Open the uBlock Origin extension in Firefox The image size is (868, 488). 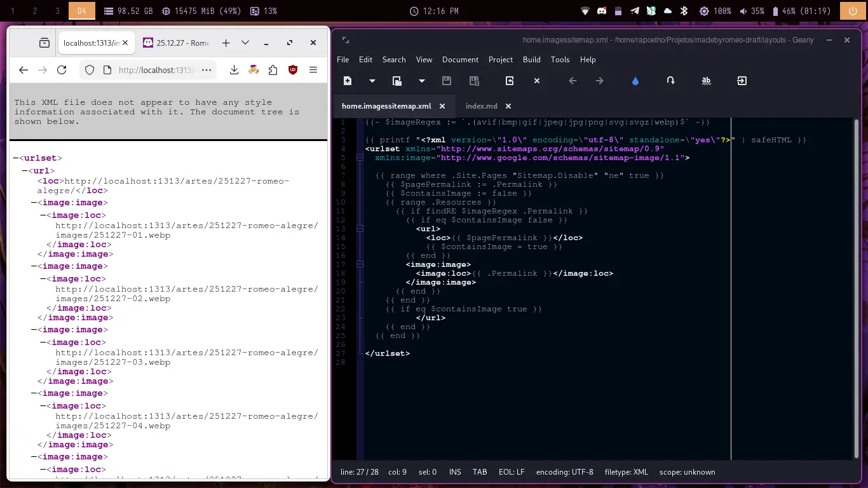click(292, 70)
